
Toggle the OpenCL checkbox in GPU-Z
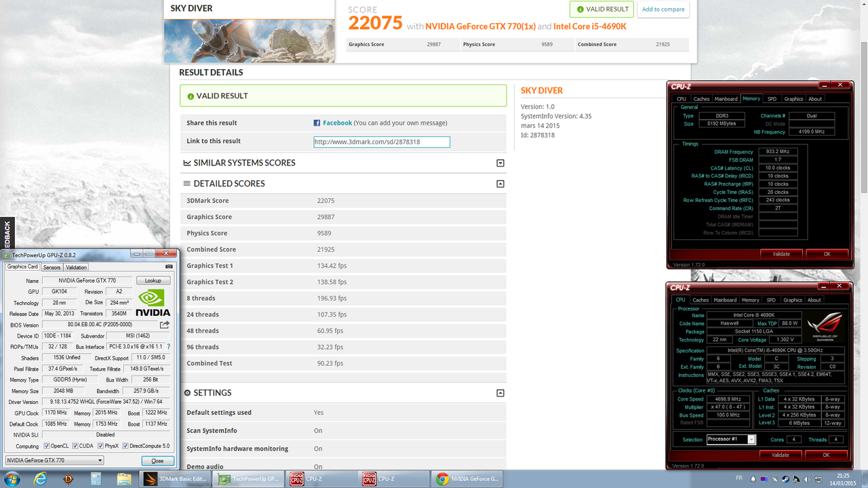point(46,446)
